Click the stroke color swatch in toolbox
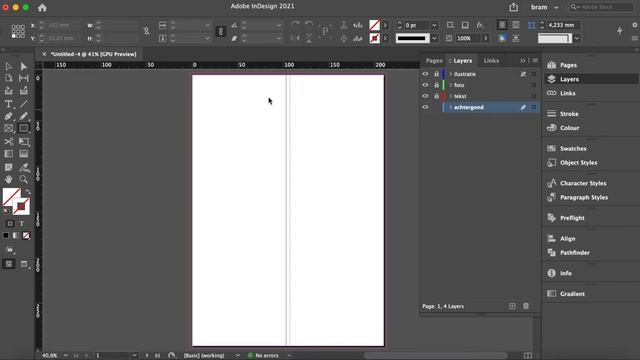Viewport: 640px width, 360px height. 22,207
